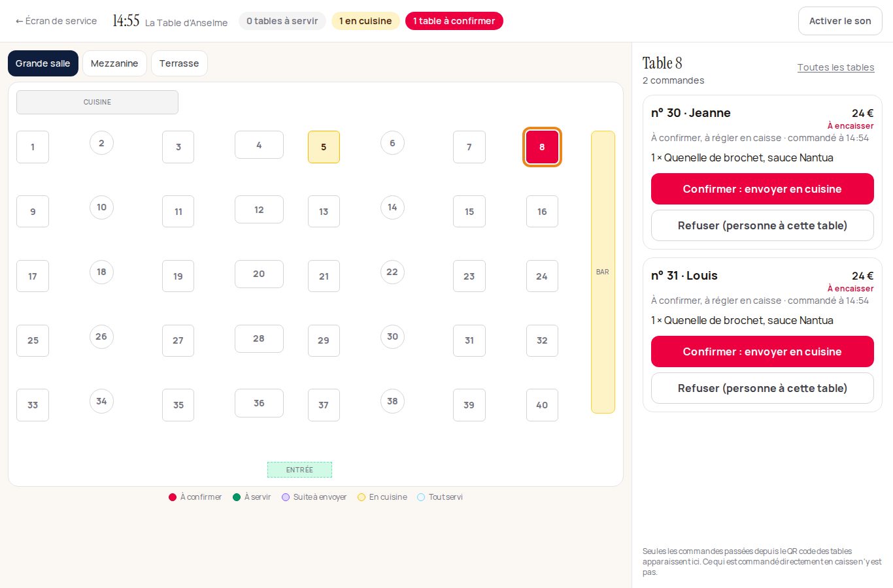Click the '1 en cuisine' status pill
This screenshot has height=588, width=893.
pos(365,21)
